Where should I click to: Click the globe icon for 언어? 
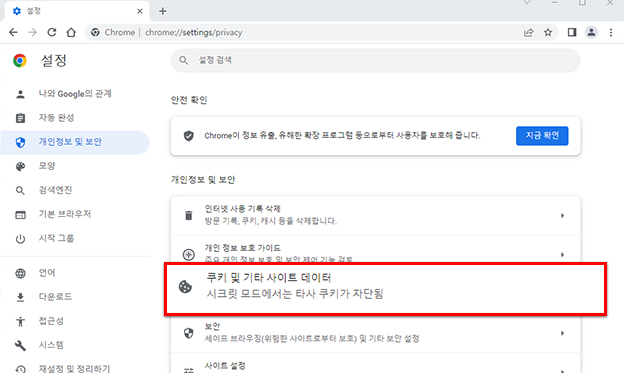(20, 273)
